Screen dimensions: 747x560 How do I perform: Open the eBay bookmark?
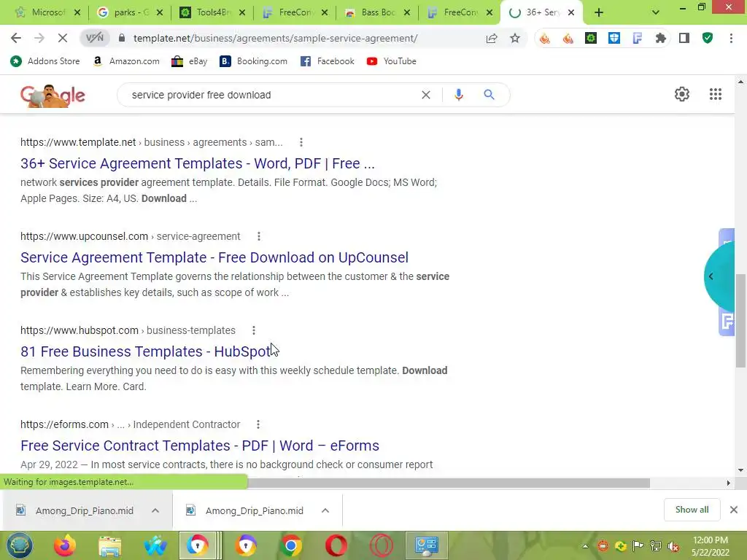point(189,61)
